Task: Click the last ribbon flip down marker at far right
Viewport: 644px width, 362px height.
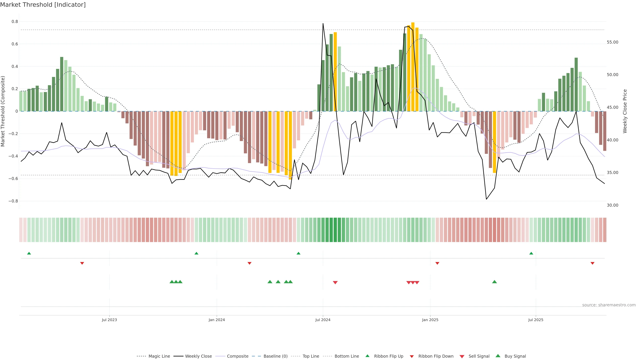Action: [x=592, y=263]
